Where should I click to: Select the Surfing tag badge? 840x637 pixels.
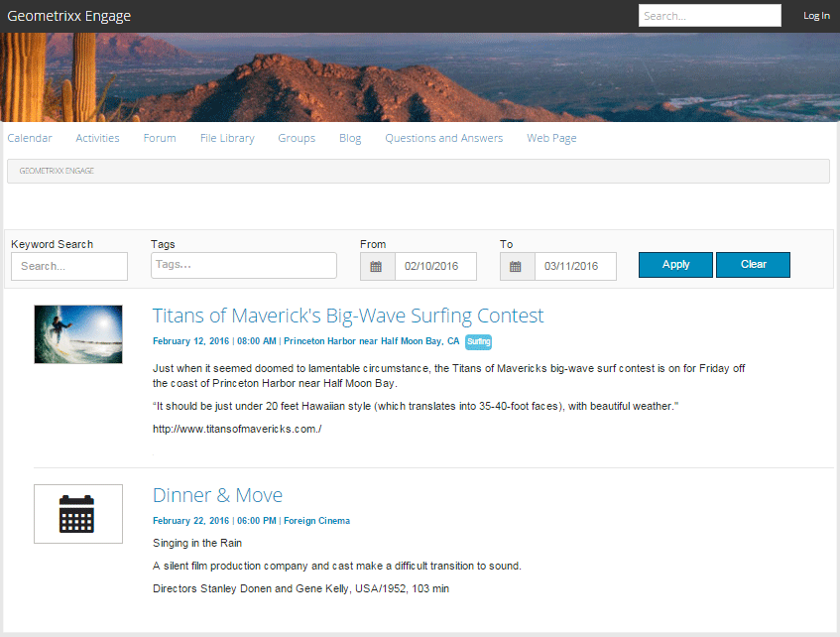coord(478,341)
